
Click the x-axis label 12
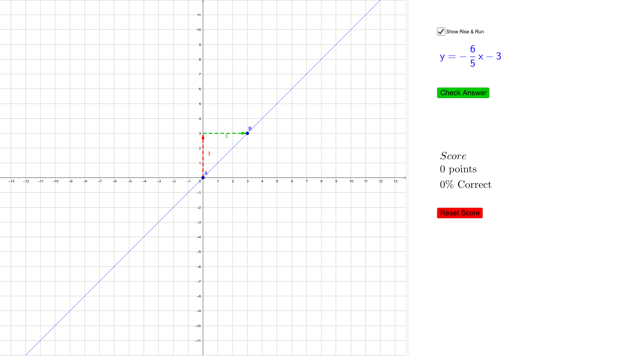point(381,181)
